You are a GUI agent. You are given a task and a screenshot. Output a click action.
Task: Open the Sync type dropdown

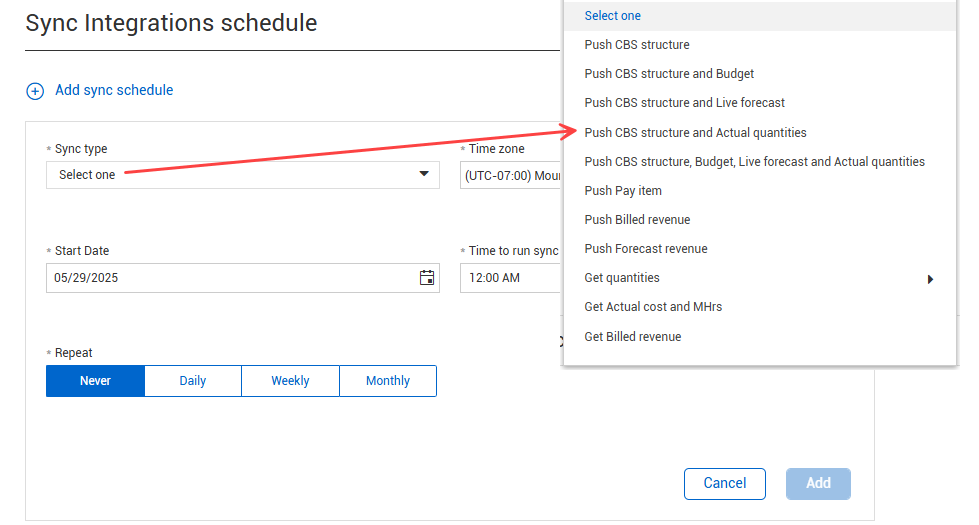point(242,175)
